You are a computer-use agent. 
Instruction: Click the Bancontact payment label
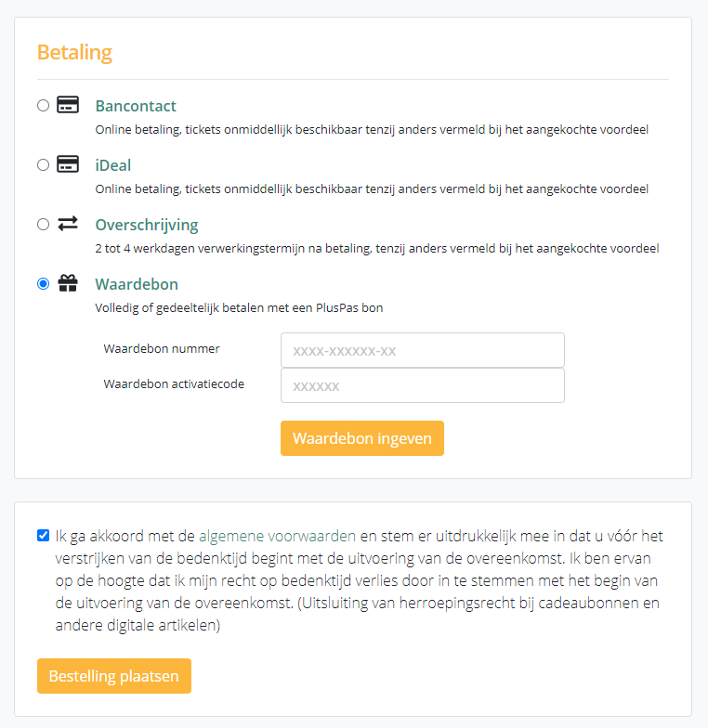coord(136,106)
